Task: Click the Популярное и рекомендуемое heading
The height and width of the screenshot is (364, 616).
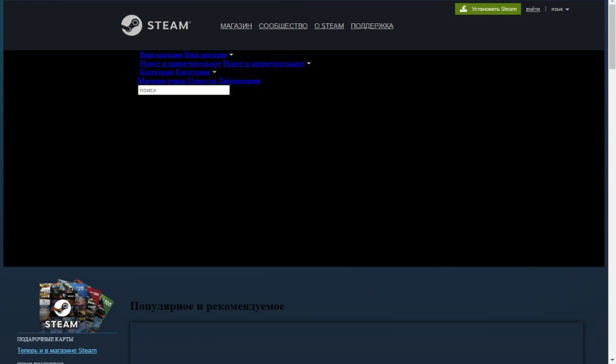Action: click(x=207, y=306)
